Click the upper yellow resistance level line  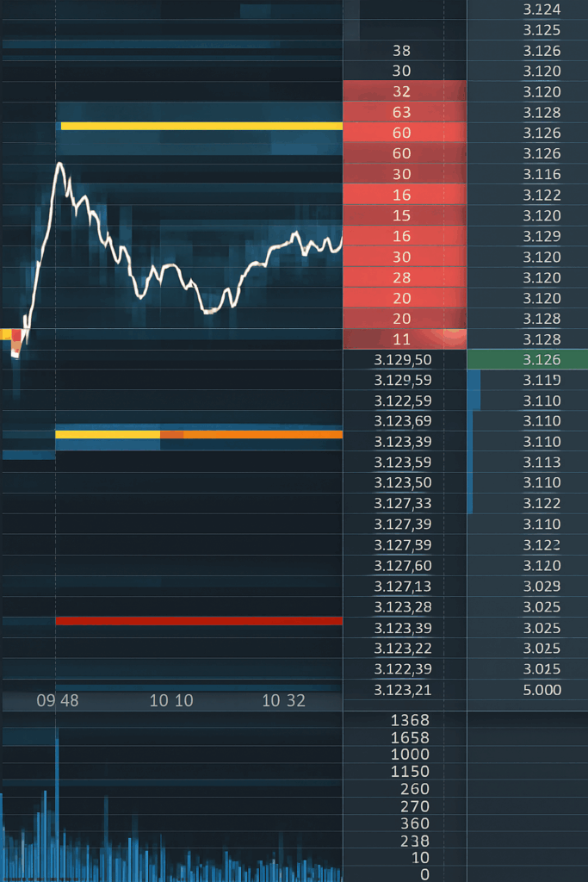tap(201, 126)
